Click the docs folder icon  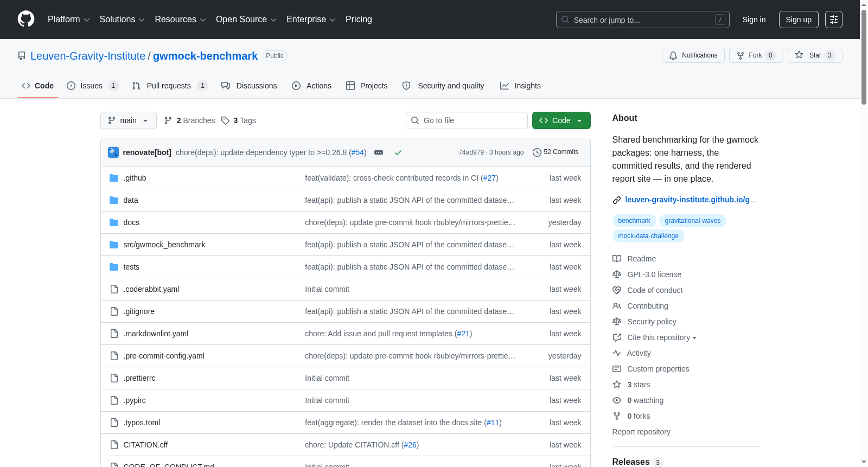coord(114,222)
